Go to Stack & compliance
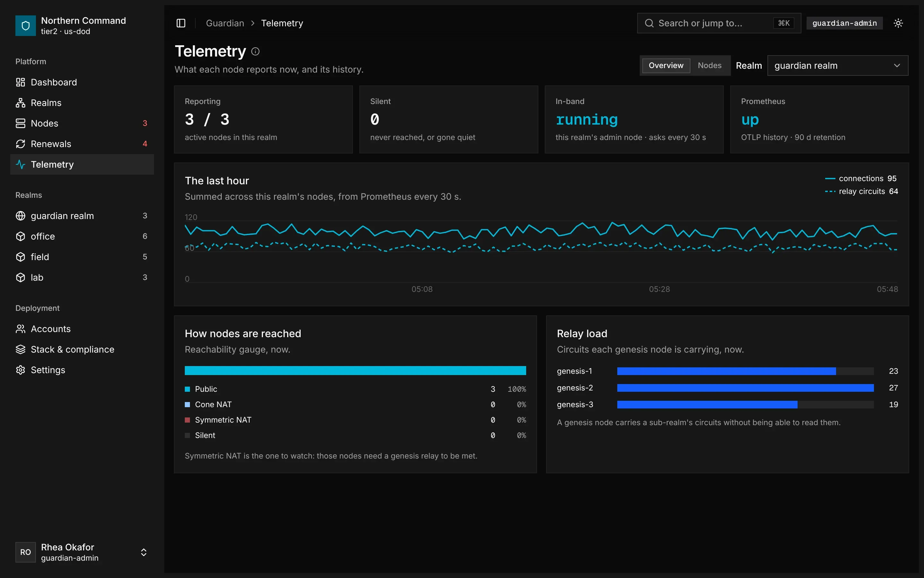Viewport: 924px width, 578px height. [x=82, y=349]
